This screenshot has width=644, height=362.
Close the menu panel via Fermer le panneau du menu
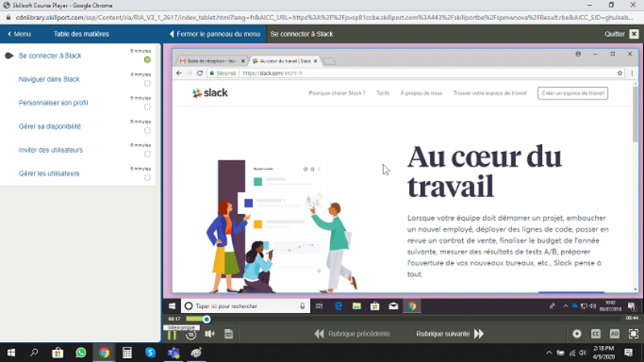tap(215, 34)
